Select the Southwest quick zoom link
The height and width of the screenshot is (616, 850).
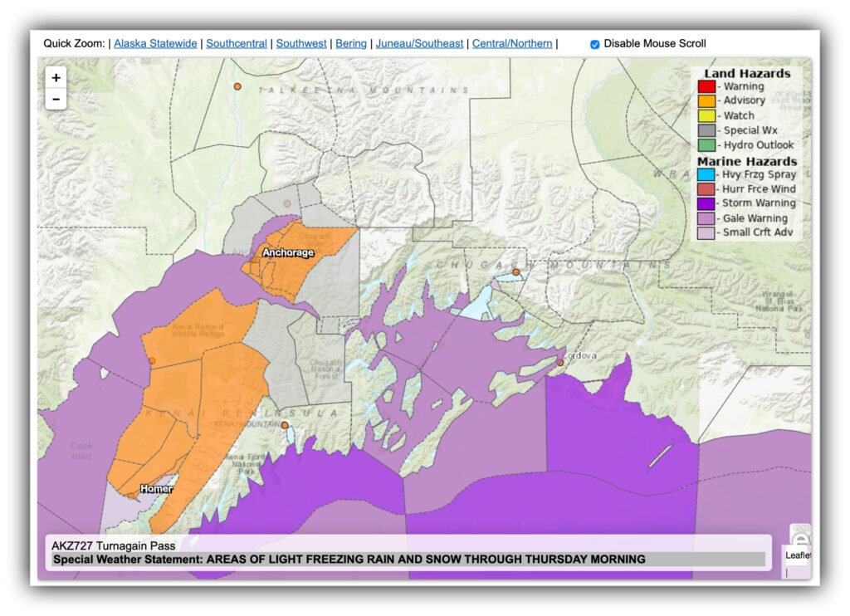tap(301, 44)
